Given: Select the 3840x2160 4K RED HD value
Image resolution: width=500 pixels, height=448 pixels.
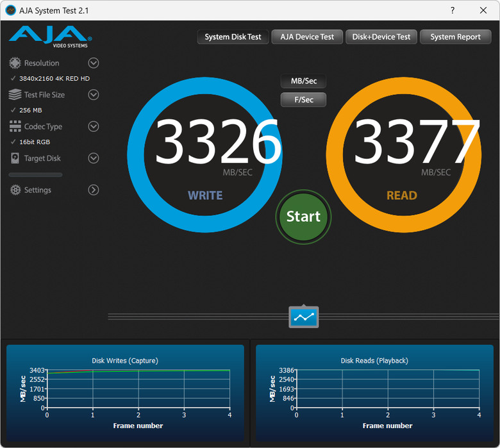Looking at the screenshot, I should tap(54, 78).
